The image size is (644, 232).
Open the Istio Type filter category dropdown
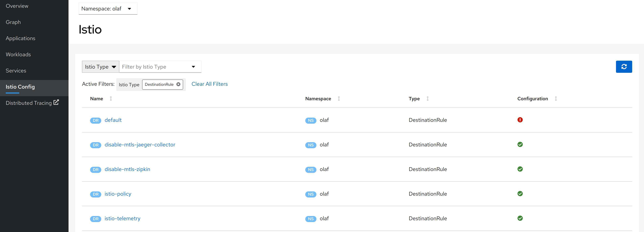click(x=101, y=67)
